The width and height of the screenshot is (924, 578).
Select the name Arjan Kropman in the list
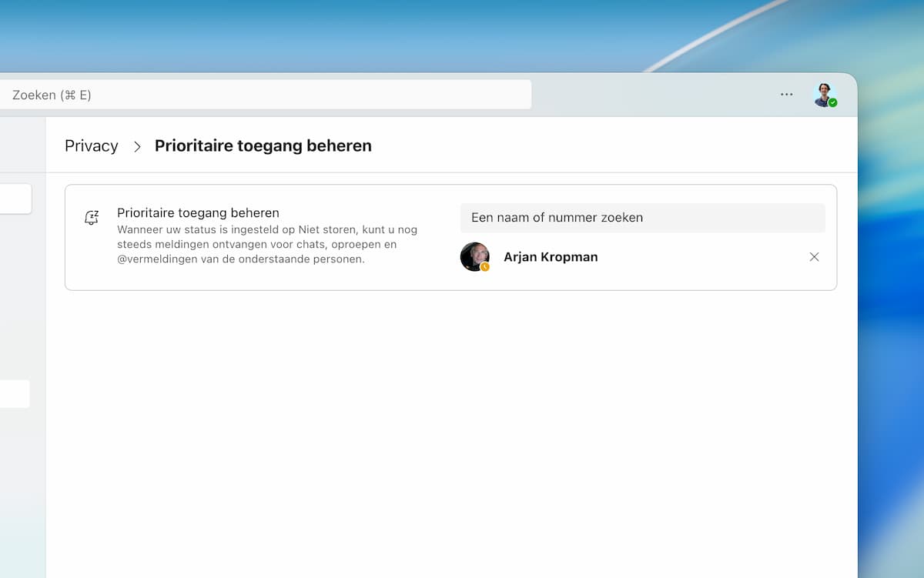[x=551, y=257]
